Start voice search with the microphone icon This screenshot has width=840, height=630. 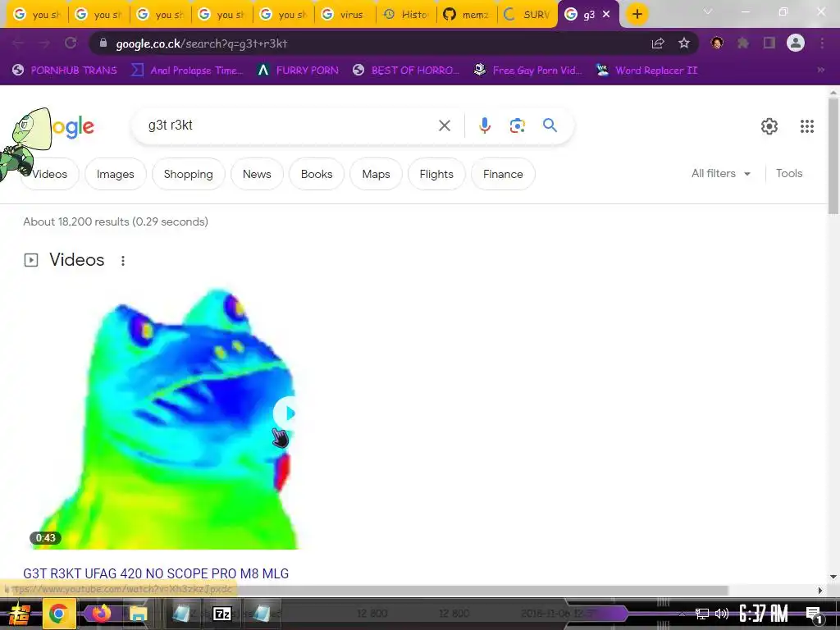[485, 126]
